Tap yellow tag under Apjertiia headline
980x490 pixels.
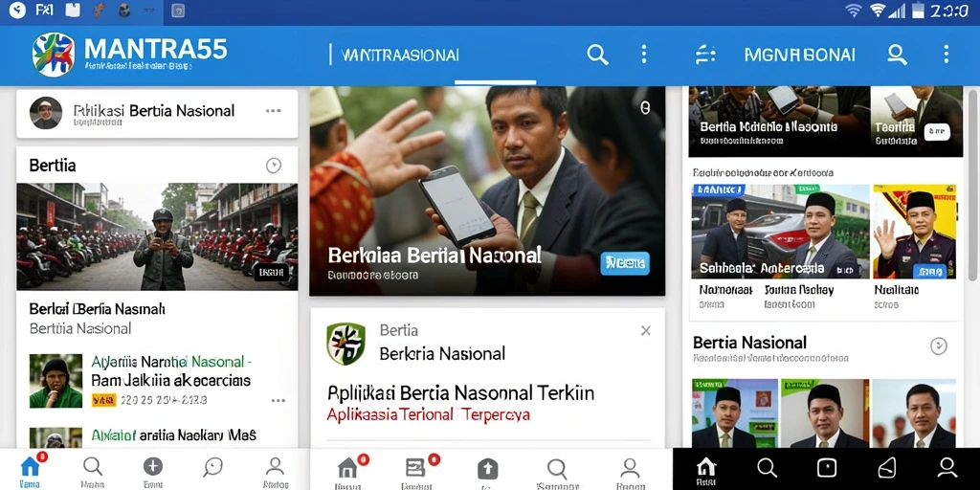click(103, 400)
